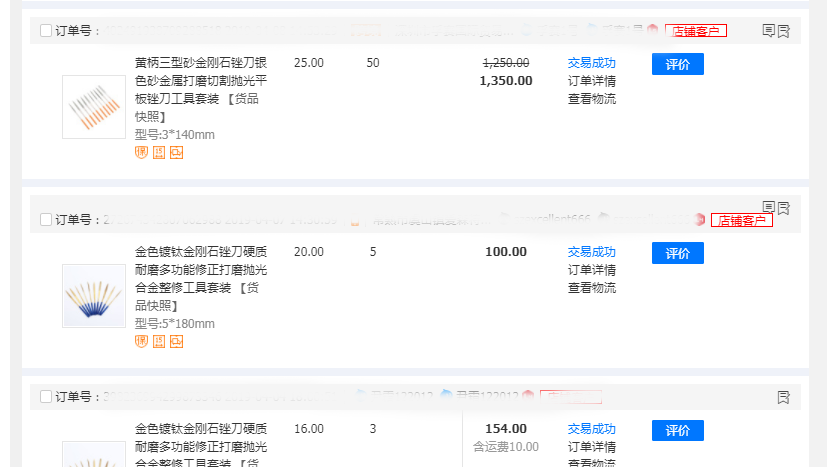Open the yellow-handle file set thumbnail
Viewport: 827px width, 467px height.
click(x=94, y=106)
